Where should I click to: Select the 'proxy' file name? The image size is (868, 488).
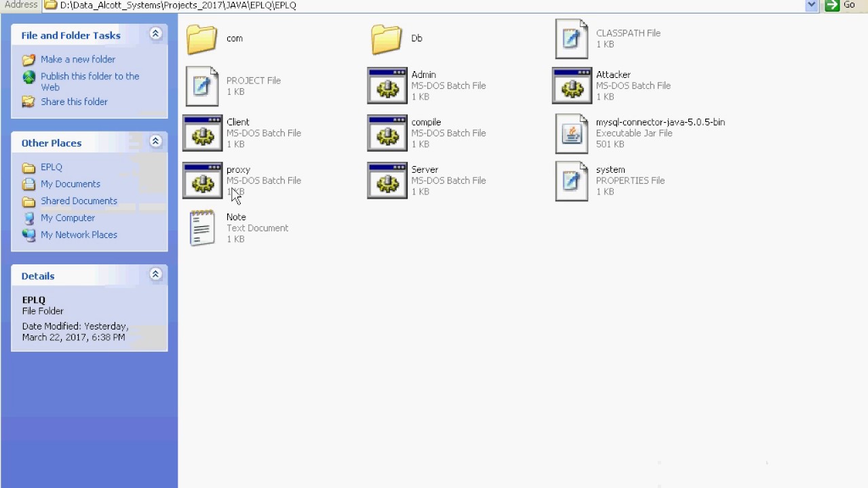click(x=239, y=169)
